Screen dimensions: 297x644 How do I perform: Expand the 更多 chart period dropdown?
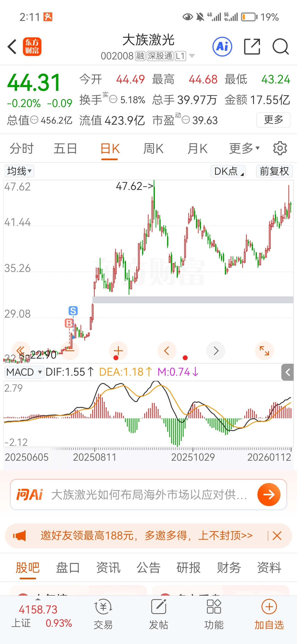coord(244,149)
